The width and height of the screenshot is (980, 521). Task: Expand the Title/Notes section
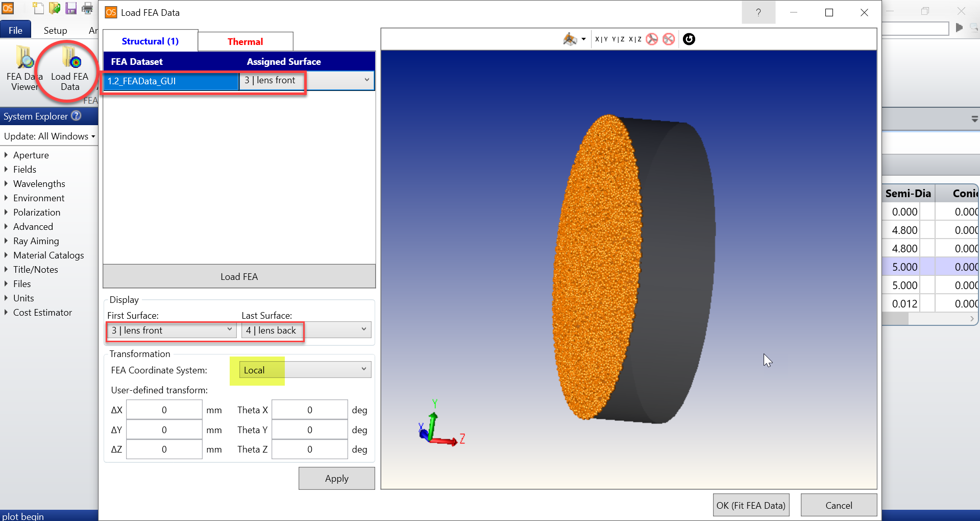pos(6,269)
